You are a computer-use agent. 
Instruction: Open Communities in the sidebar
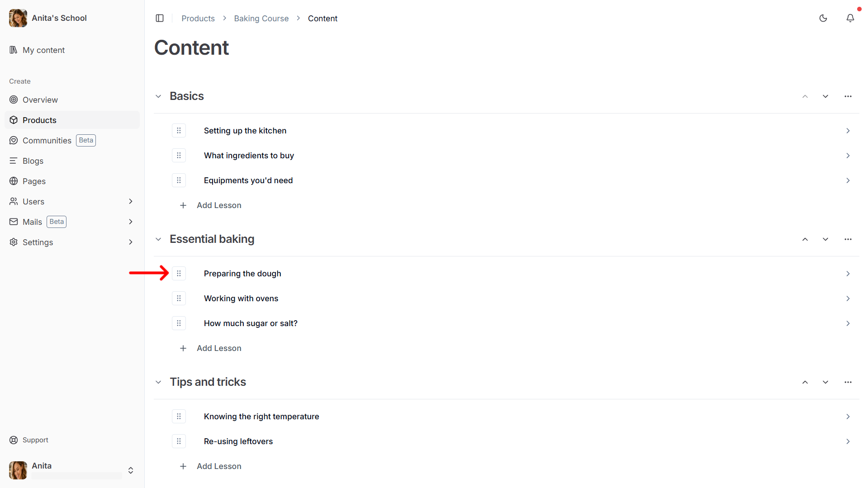click(47, 140)
